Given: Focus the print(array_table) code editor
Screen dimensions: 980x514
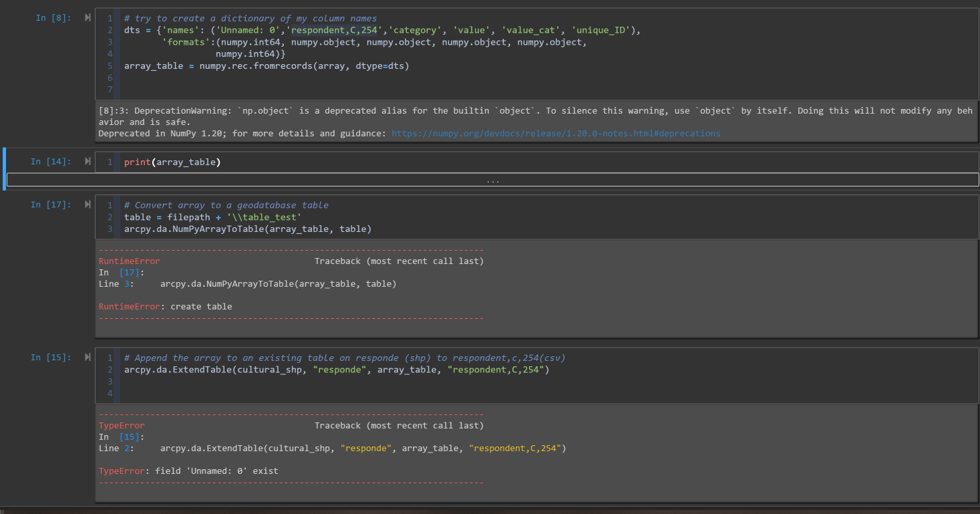Looking at the screenshot, I should (x=468, y=162).
